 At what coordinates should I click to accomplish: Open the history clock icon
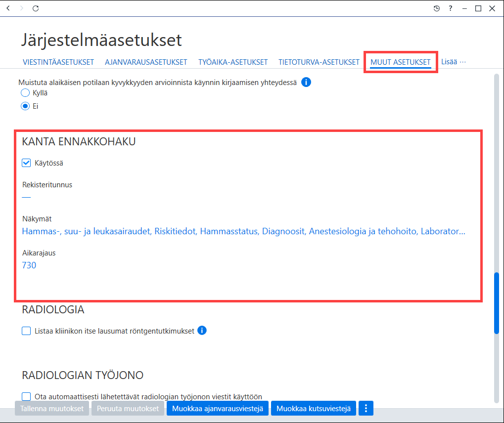437,8
